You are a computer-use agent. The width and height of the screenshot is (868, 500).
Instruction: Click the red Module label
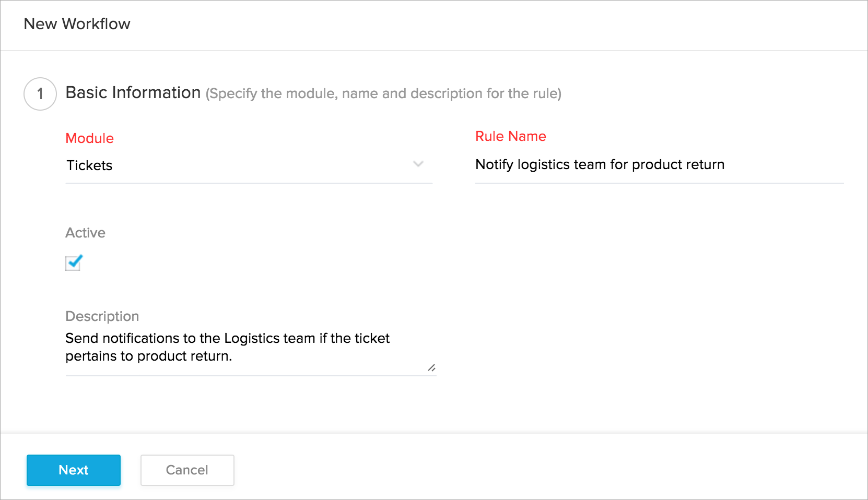[x=89, y=138]
